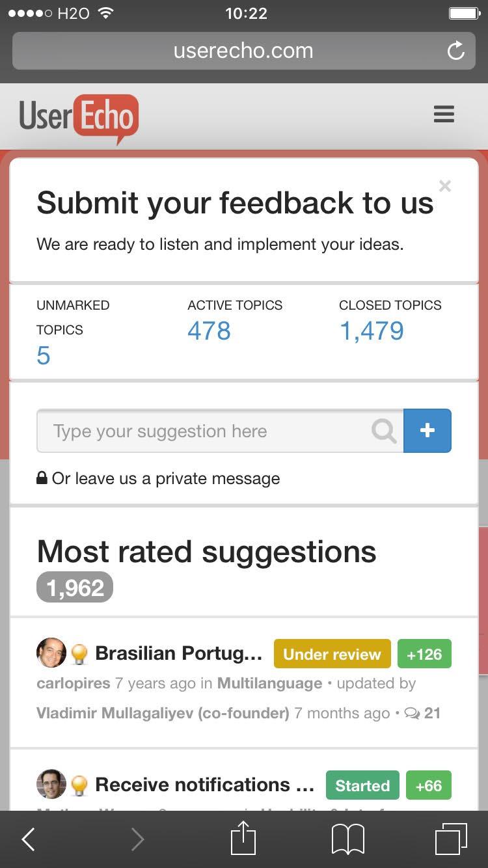488x868 pixels.
Task: Open 'Brasilian Portug...' suggestion
Action: coord(179,653)
